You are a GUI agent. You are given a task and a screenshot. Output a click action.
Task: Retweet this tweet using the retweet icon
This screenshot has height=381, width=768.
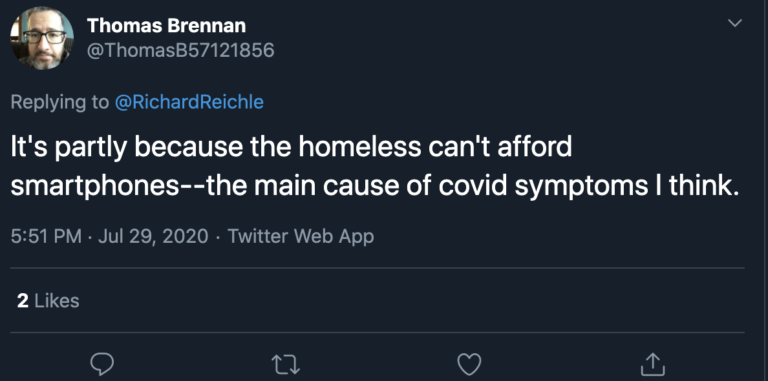(x=286, y=365)
